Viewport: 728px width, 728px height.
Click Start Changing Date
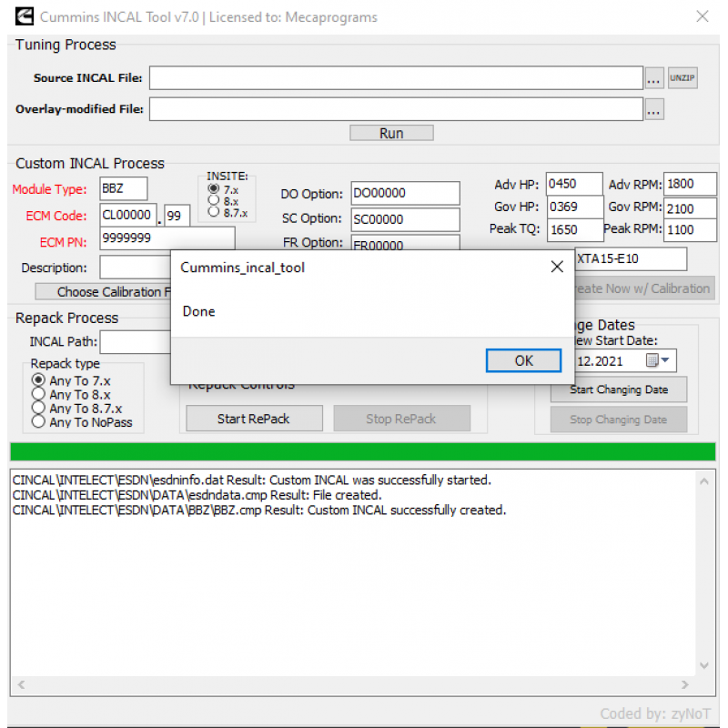tap(619, 389)
